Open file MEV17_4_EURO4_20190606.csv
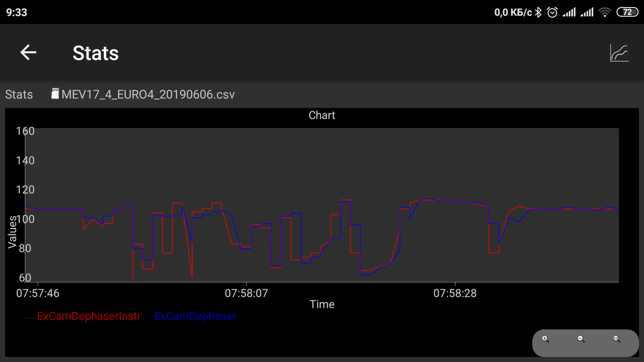644x362 pixels. tap(148, 95)
